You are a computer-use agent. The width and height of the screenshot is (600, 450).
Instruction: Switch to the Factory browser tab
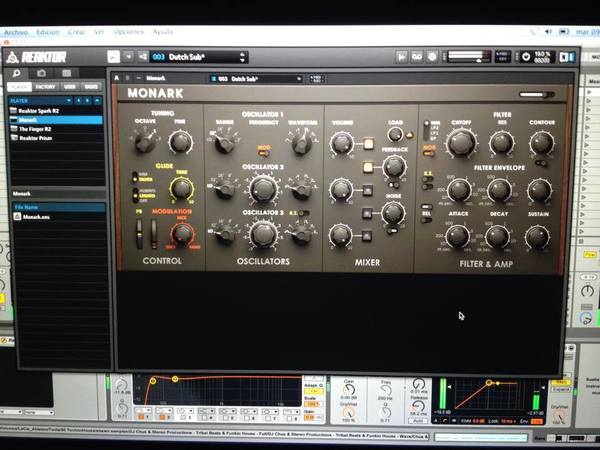(x=46, y=87)
